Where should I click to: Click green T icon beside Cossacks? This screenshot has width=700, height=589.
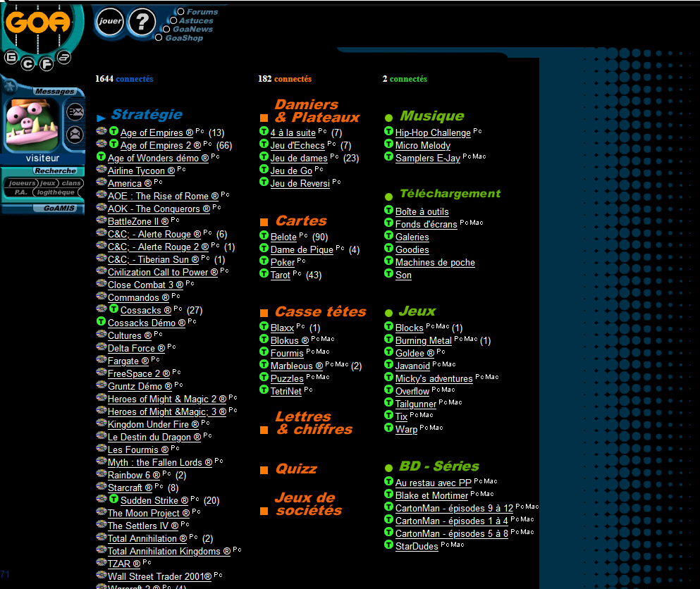click(113, 309)
